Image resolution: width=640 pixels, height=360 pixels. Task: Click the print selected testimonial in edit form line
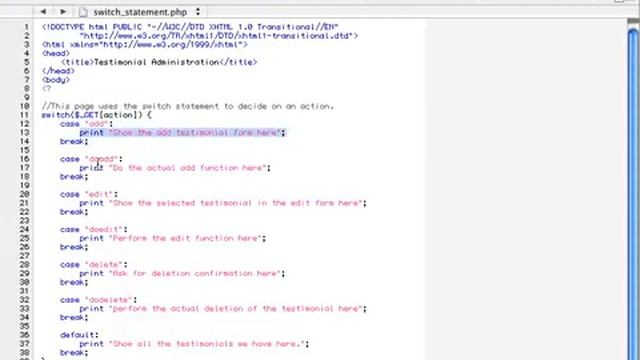[x=223, y=203]
